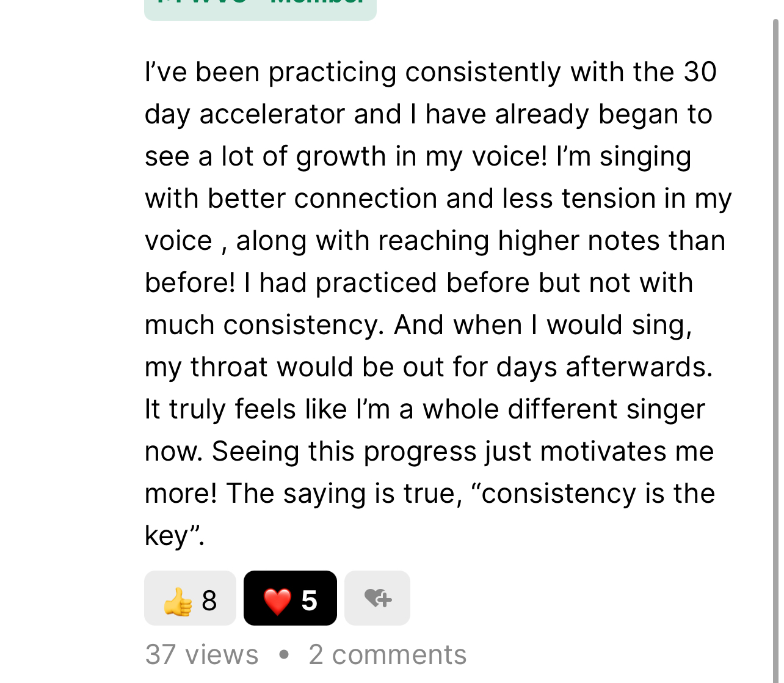The image size is (784, 683).
Task: Click the heart reaction count 5
Action: tap(309, 601)
